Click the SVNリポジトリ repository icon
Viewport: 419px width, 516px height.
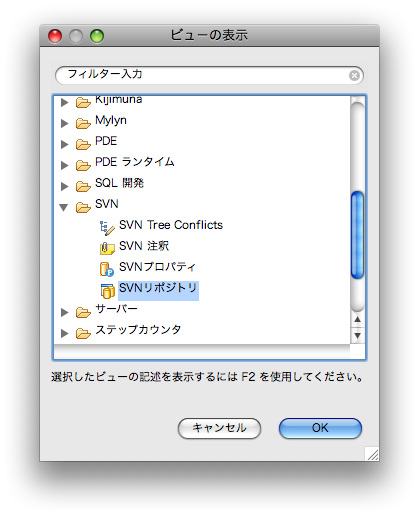(107, 290)
